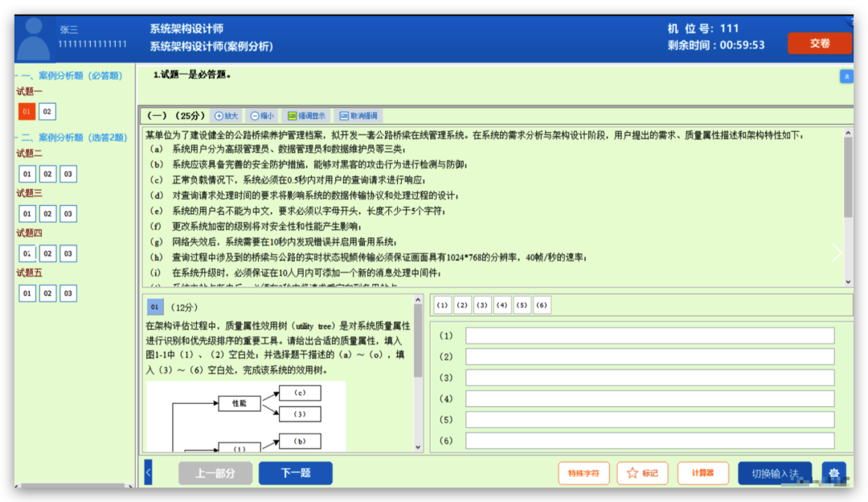Click the 性能 node in utility tree diagram
This screenshot has width=868, height=502.
(x=240, y=403)
